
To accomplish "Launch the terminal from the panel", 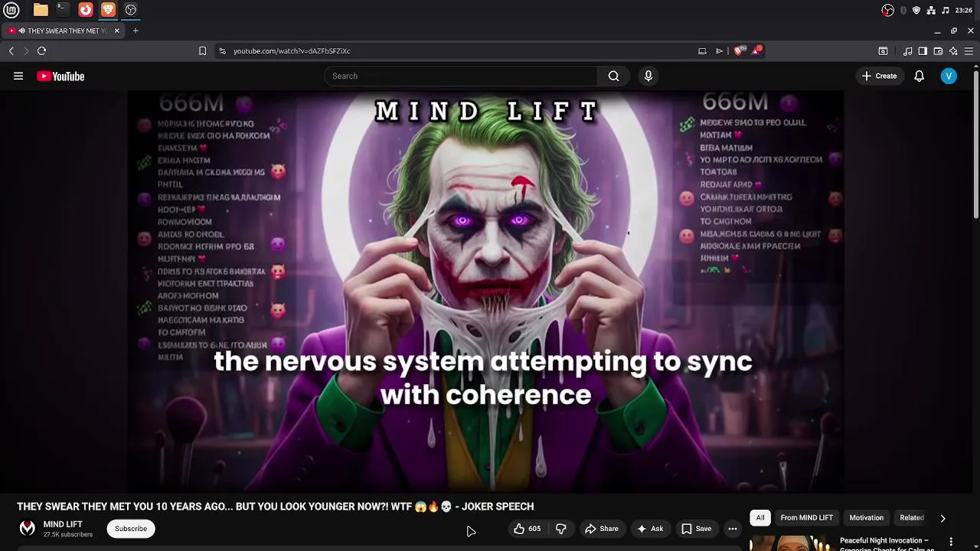I will tap(63, 10).
